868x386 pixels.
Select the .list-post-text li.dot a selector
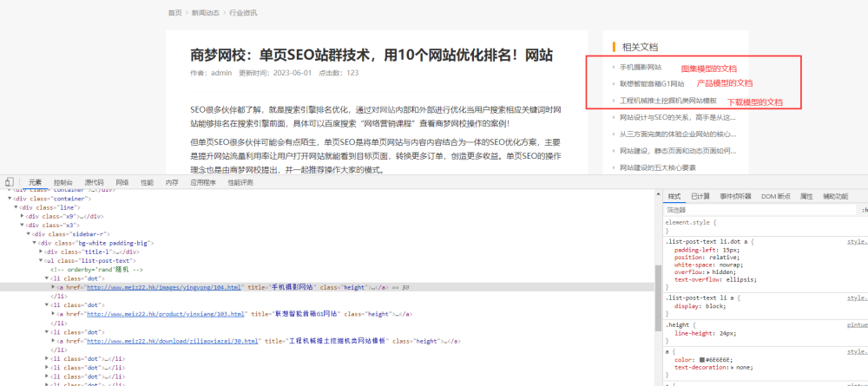click(x=707, y=242)
